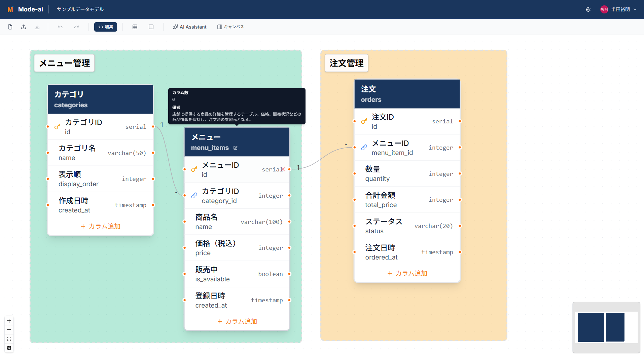Zoom in with the plus control

pos(9,321)
